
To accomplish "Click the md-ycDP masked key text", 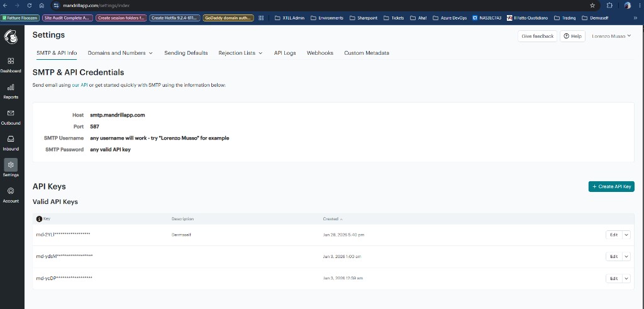I will [64, 278].
